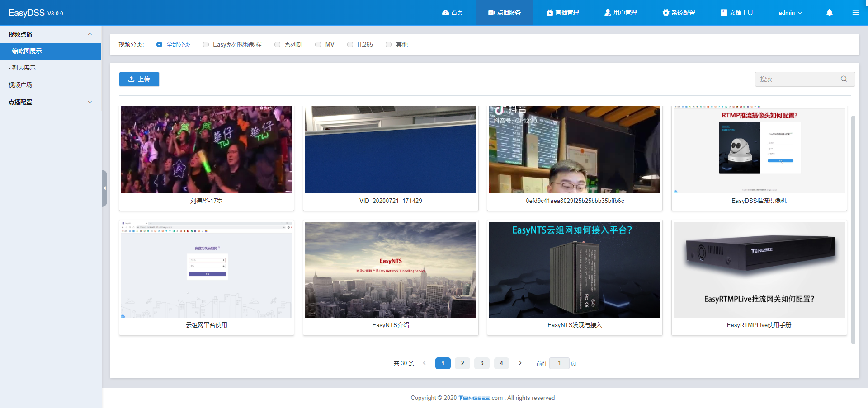
Task: Select the 其他 category radio
Action: click(x=388, y=44)
